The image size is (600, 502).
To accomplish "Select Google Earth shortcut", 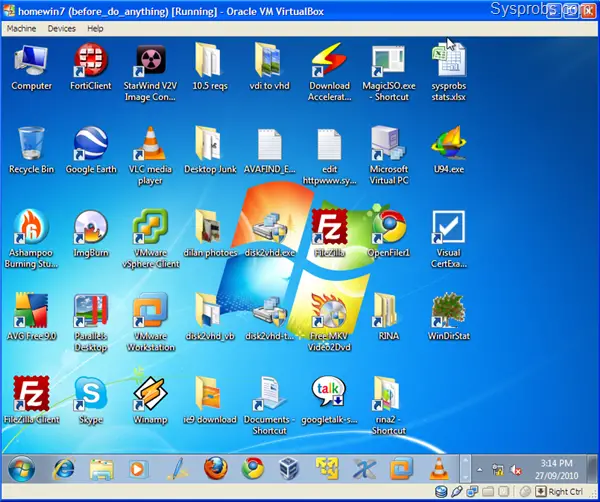I will [91, 150].
